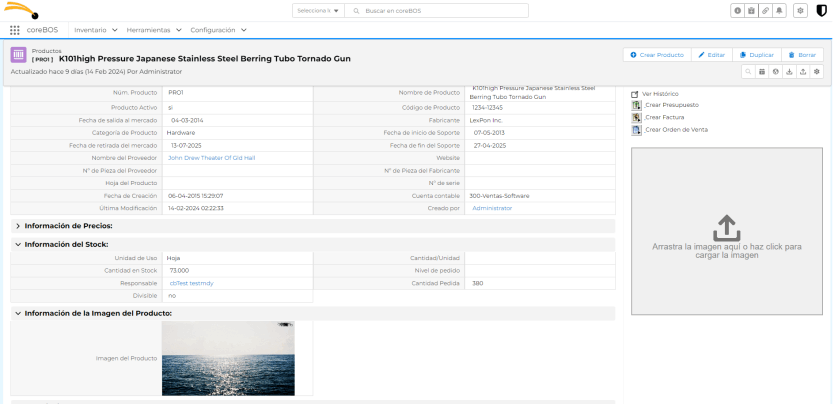Collapse Información de la Imagen del Producto

18,313
